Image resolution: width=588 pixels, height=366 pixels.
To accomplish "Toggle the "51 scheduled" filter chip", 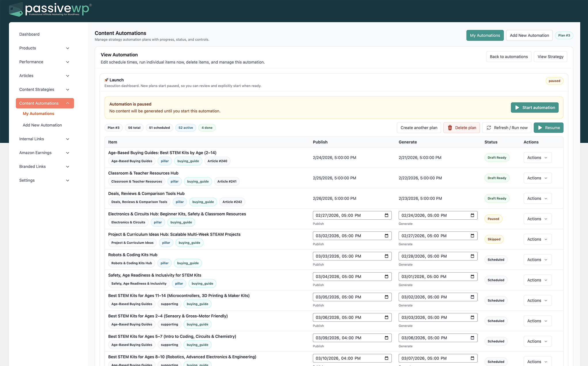I will click(159, 128).
